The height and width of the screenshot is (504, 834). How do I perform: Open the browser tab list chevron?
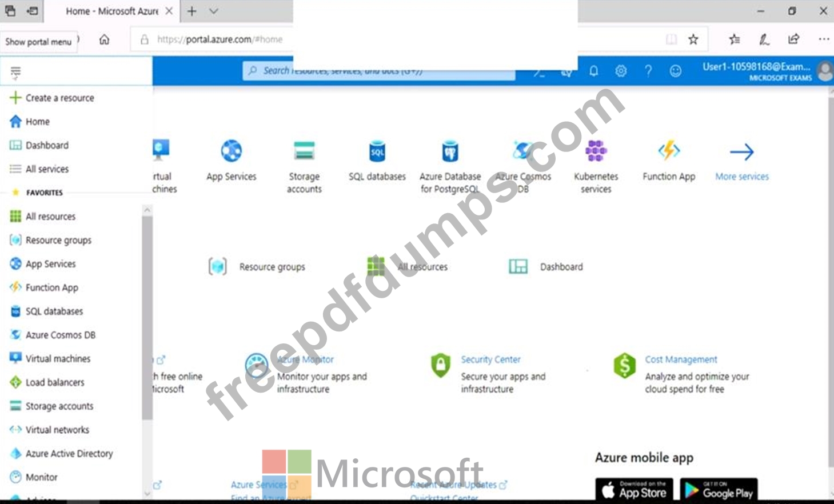click(214, 11)
